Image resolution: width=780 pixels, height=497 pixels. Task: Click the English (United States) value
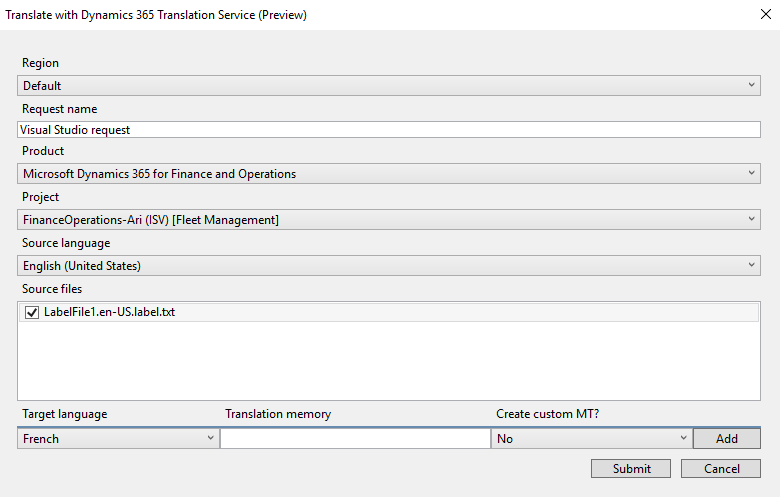tap(82, 266)
